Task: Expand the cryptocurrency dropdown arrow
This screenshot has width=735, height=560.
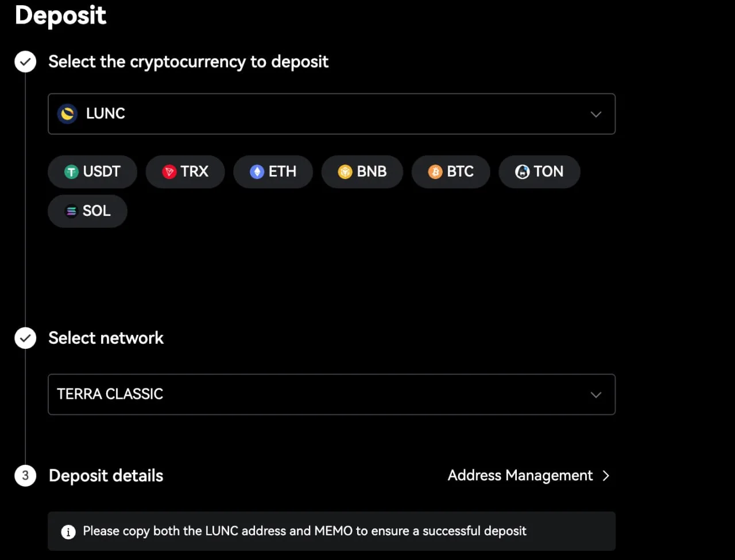Action: click(x=596, y=114)
